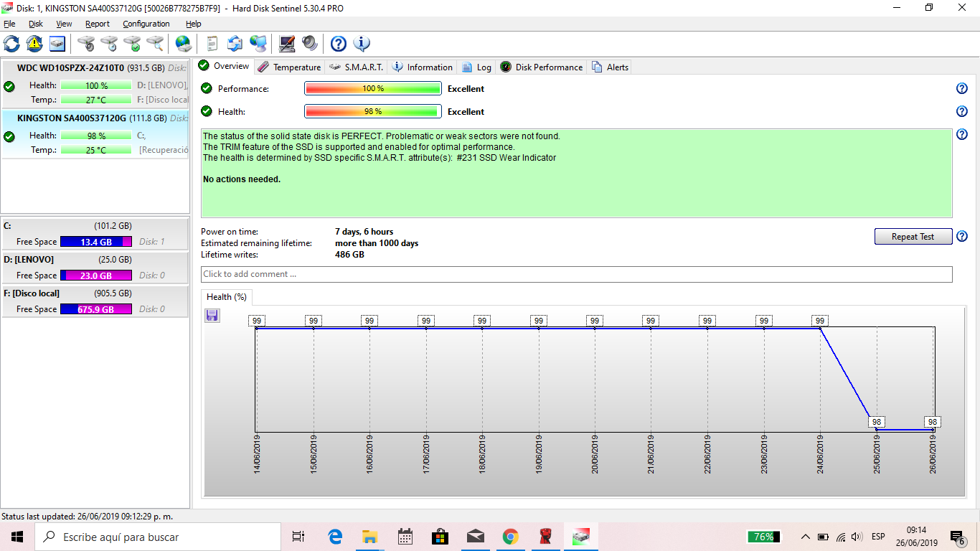Click the help icon beside Health bar
The width and height of the screenshot is (980, 551).
(962, 111)
